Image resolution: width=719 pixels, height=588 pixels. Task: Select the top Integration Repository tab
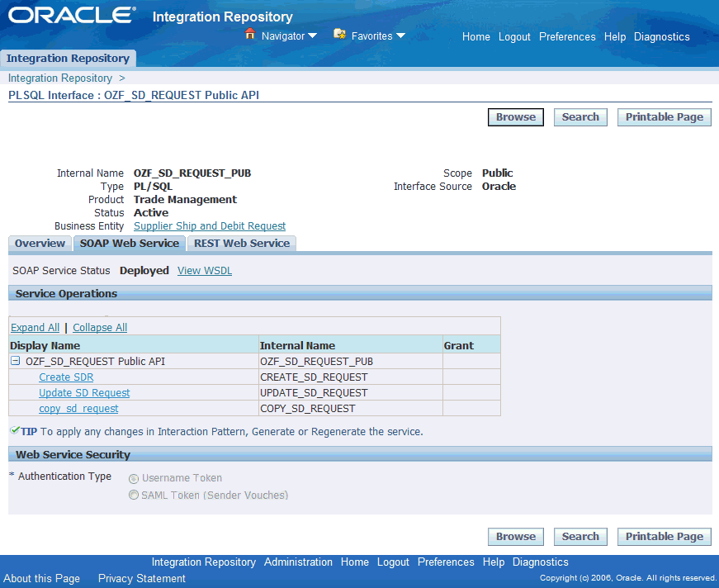click(x=68, y=59)
